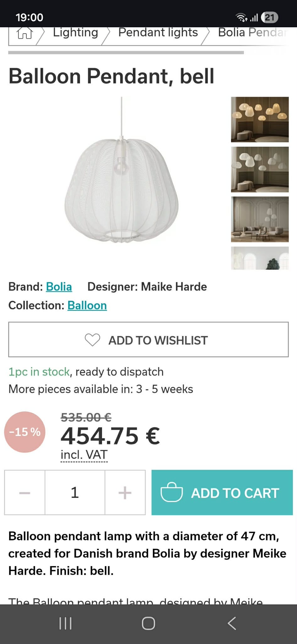The image size is (297, 644).
Task: Click the minus button to decrease quantity
Action: (x=24, y=493)
